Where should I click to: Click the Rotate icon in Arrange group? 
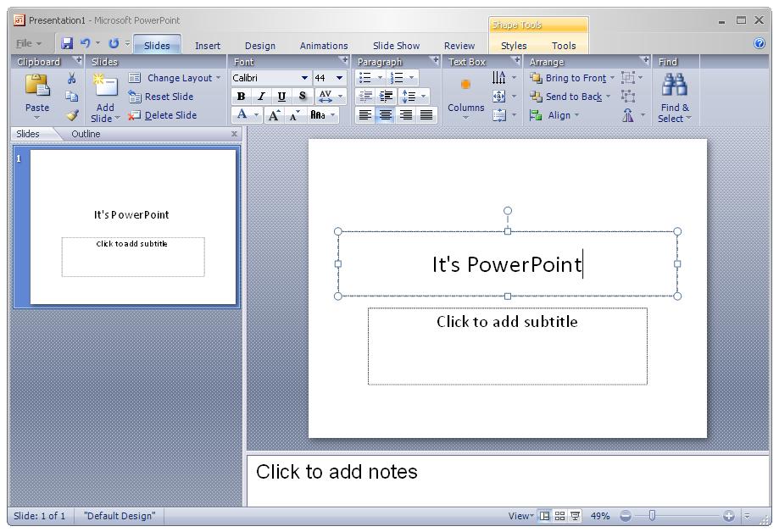(628, 115)
